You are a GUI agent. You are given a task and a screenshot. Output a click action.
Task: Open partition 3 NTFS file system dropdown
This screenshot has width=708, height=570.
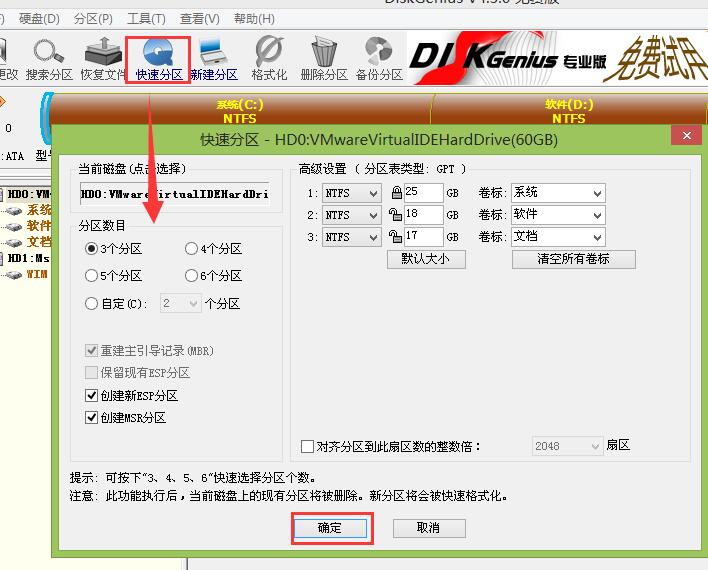pyautogui.click(x=351, y=237)
